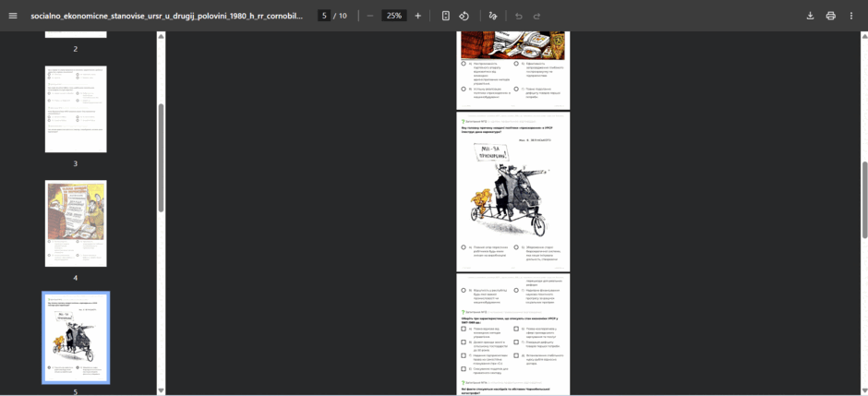Click the document file name title
The width and height of the screenshot is (868, 396).
(x=166, y=16)
